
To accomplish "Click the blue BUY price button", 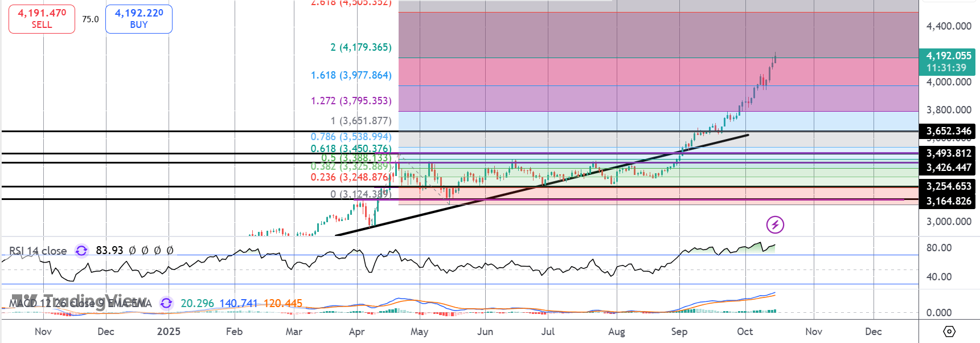I will click(x=139, y=18).
